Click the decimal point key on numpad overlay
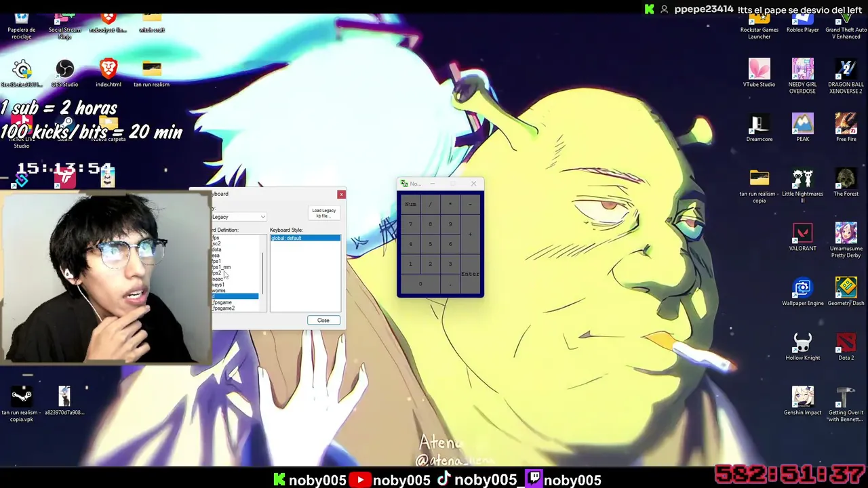 (450, 284)
